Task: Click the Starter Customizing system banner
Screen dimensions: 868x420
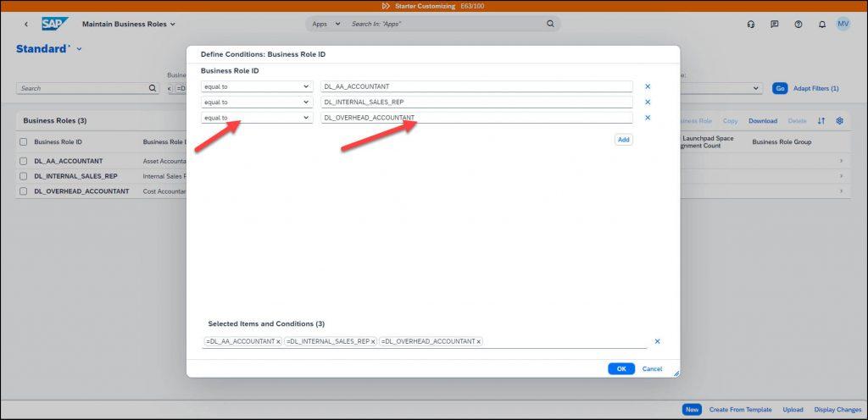Action: tap(434, 6)
